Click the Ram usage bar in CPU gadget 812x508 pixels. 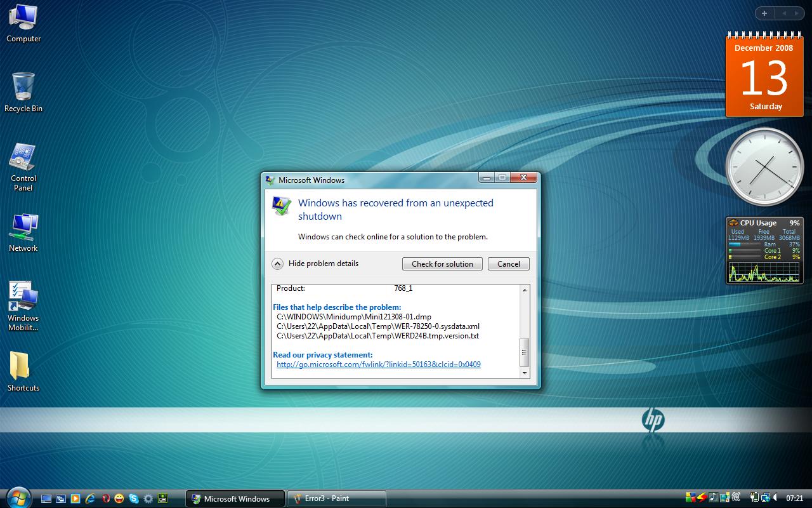click(745, 244)
